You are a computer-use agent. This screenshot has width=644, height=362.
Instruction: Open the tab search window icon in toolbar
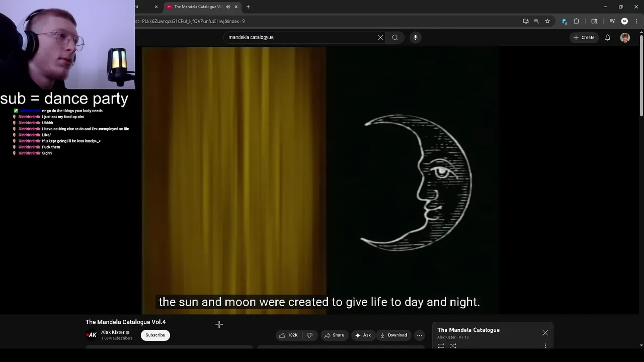tap(594, 21)
